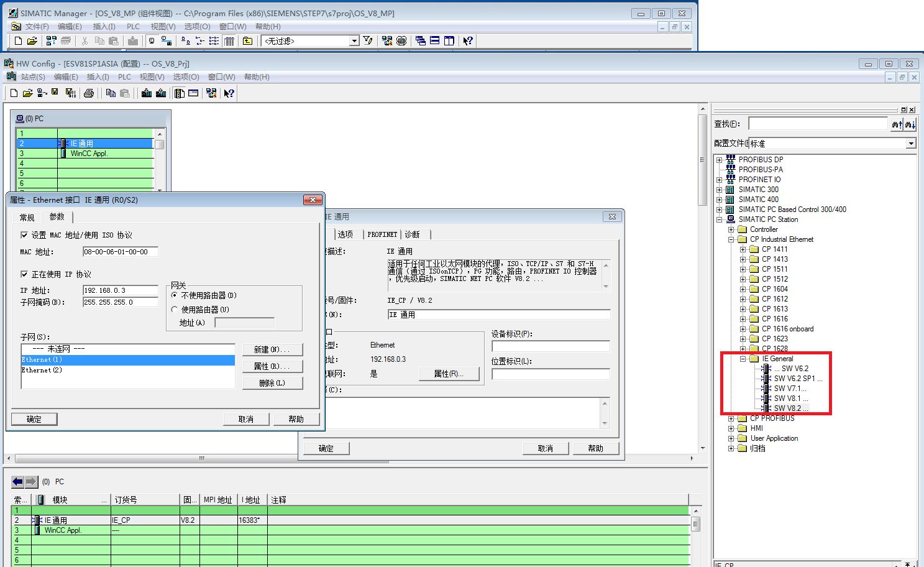924x567 pixels.
Task: Click Accessible Nodes icon in SIMATIC Manager
Action: [52, 41]
